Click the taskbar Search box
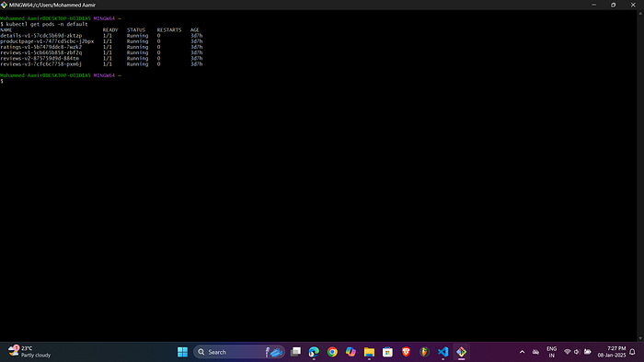 click(239, 352)
